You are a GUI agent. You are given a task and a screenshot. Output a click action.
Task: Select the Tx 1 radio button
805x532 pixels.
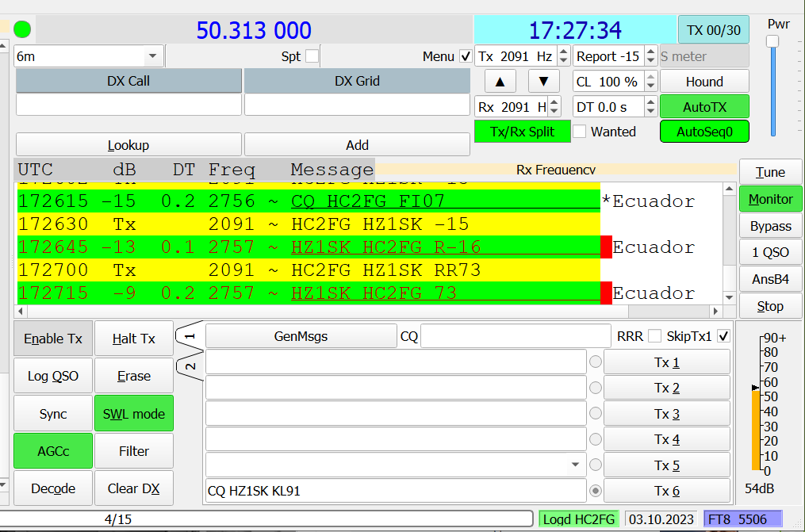[596, 362]
